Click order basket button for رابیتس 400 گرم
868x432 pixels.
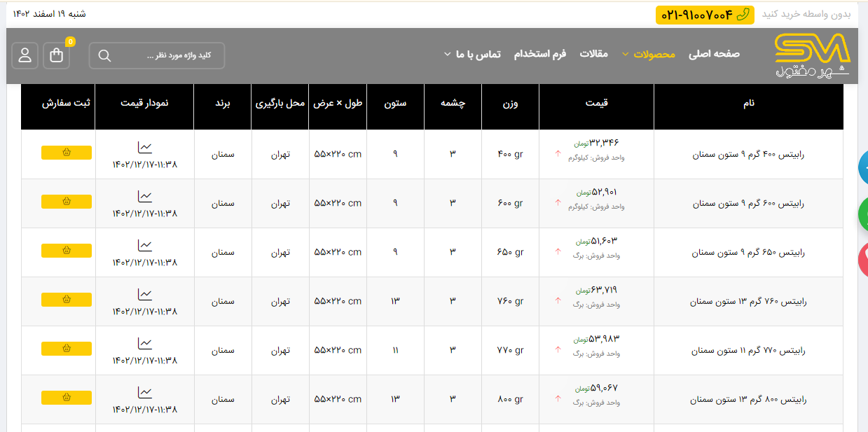[x=67, y=153]
